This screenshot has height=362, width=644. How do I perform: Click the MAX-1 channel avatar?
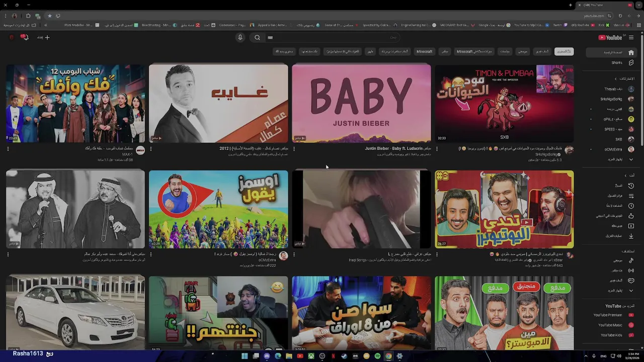coord(140,150)
